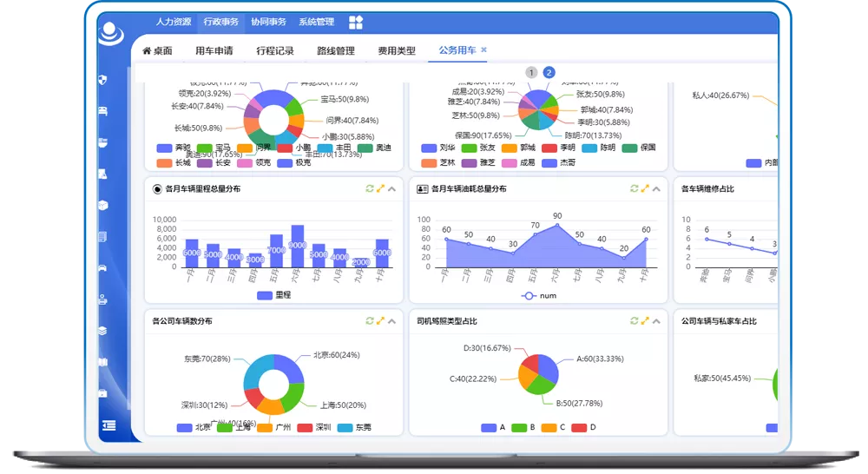
Task: Open the bed icon module in the sidebar
Action: tap(102, 111)
